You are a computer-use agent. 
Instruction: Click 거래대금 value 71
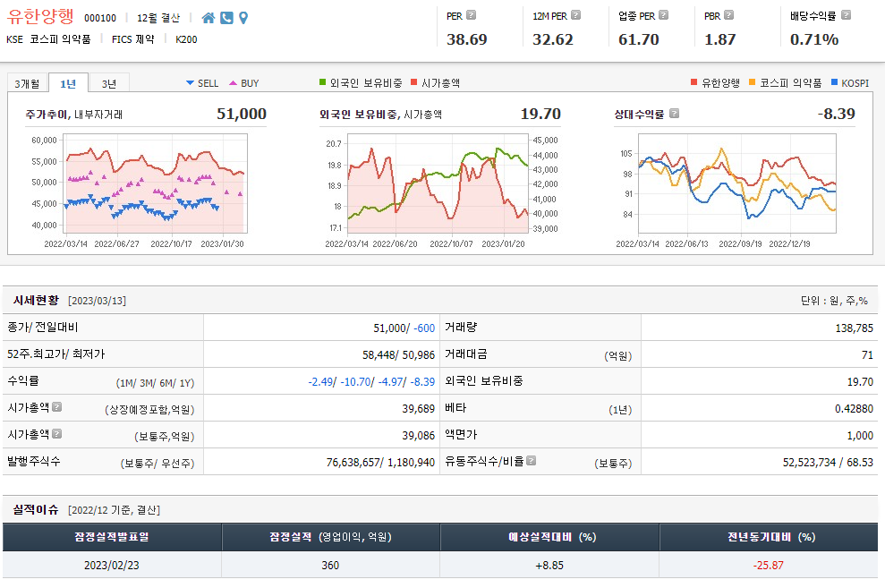867,355
